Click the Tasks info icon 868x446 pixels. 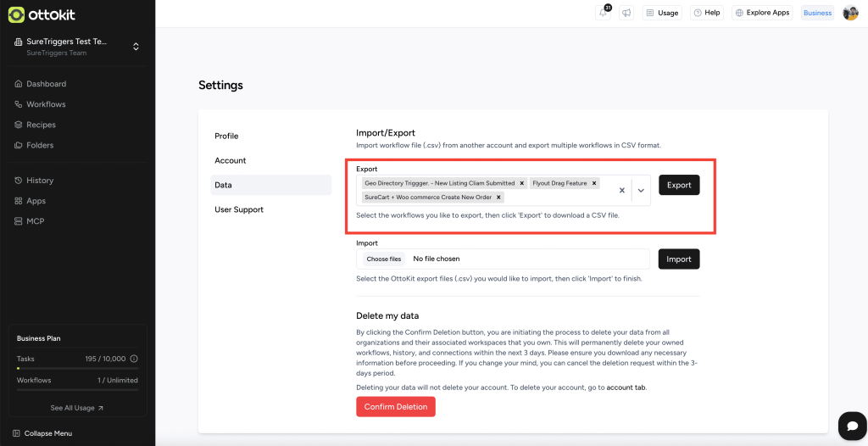click(134, 359)
